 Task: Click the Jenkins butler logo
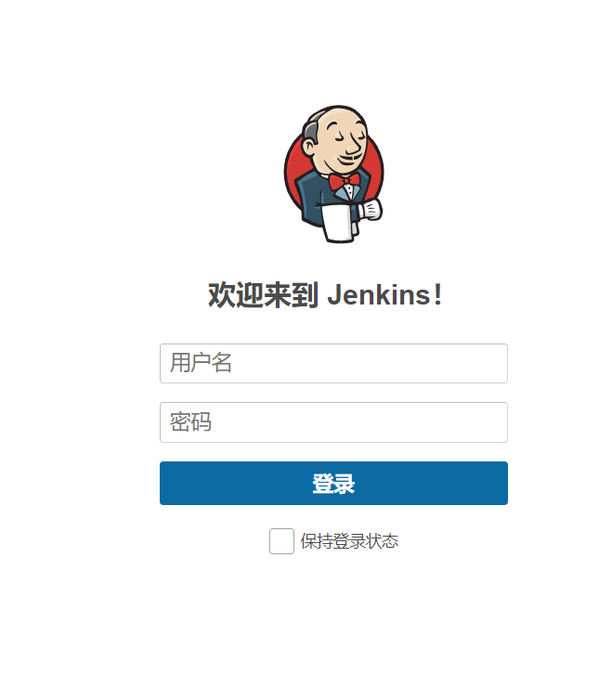tap(333, 175)
